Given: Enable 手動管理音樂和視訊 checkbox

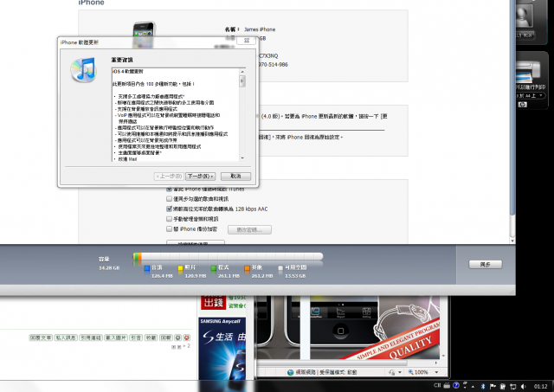Looking at the screenshot, I should [x=170, y=219].
